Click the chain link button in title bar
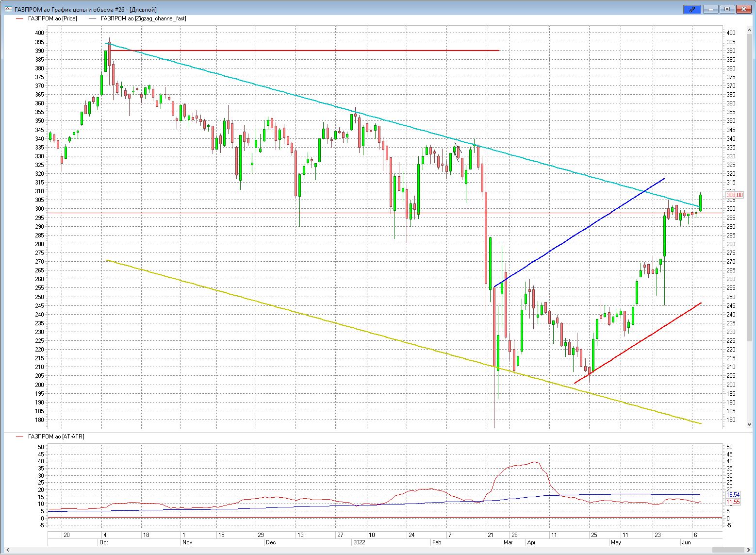The height and width of the screenshot is (555, 756). [692, 9]
